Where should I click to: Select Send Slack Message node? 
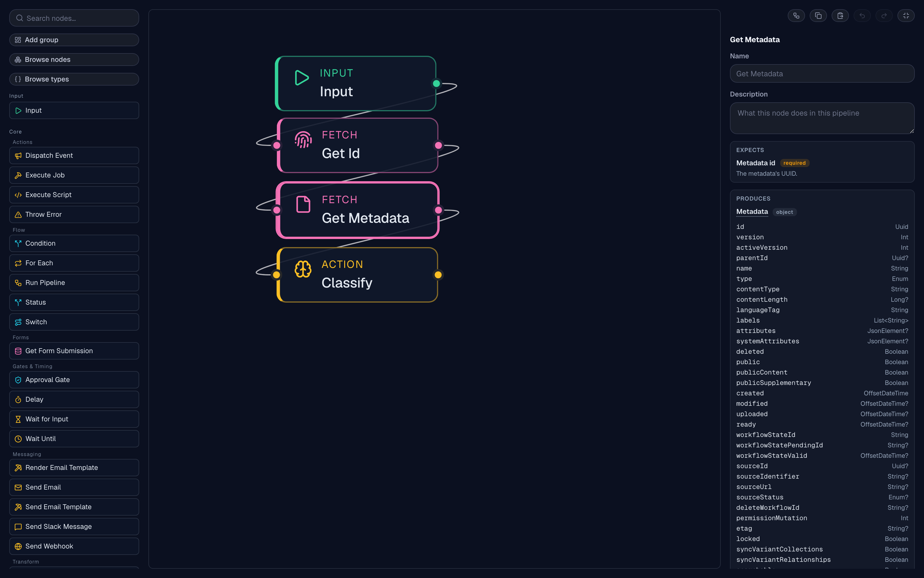pyautogui.click(x=74, y=527)
